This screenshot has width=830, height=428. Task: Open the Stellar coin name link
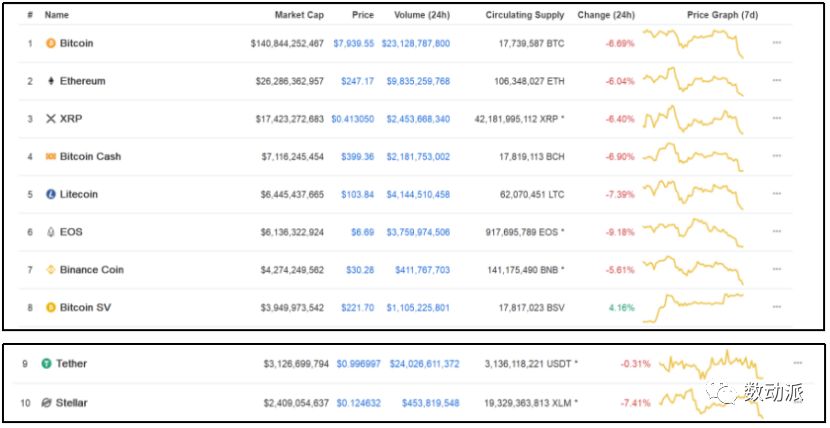(x=71, y=403)
